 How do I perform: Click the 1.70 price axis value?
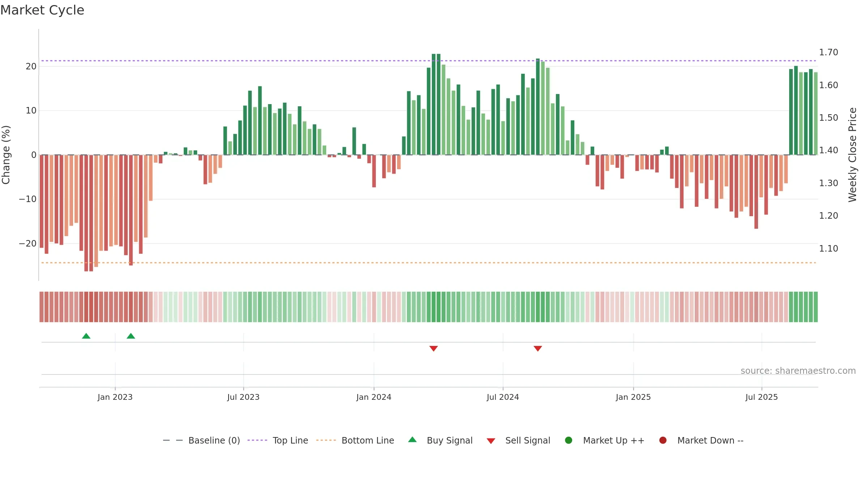[x=829, y=52]
